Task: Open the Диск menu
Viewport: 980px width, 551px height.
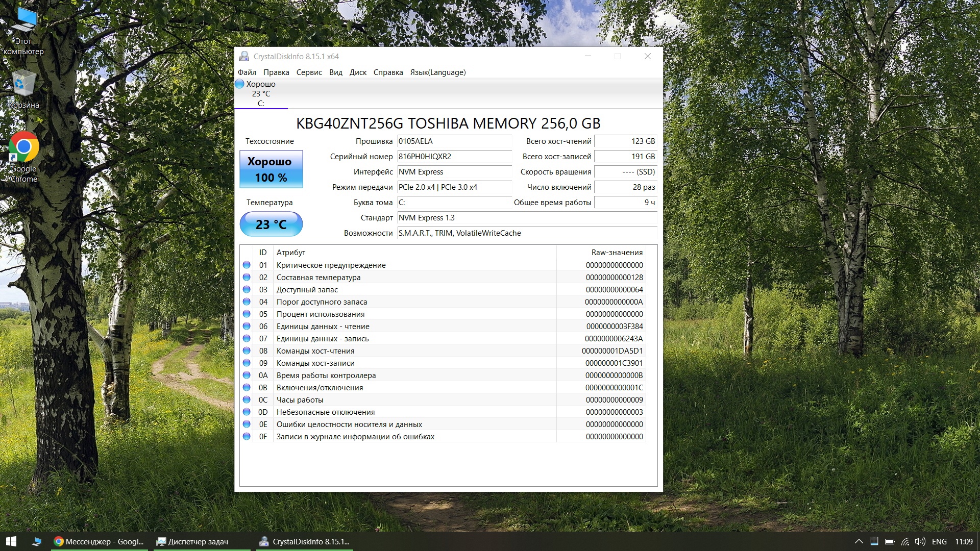Action: [358, 72]
